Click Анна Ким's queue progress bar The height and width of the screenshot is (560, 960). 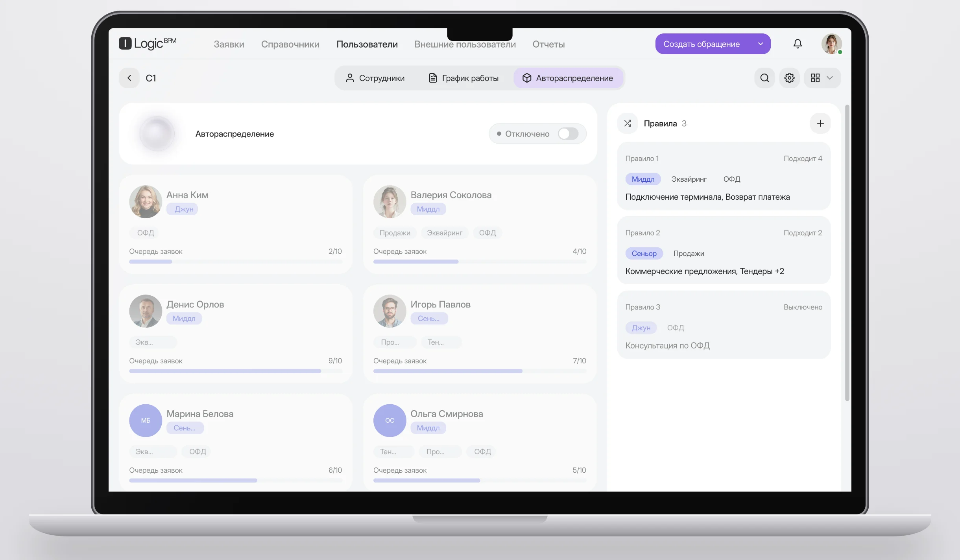pyautogui.click(x=236, y=262)
